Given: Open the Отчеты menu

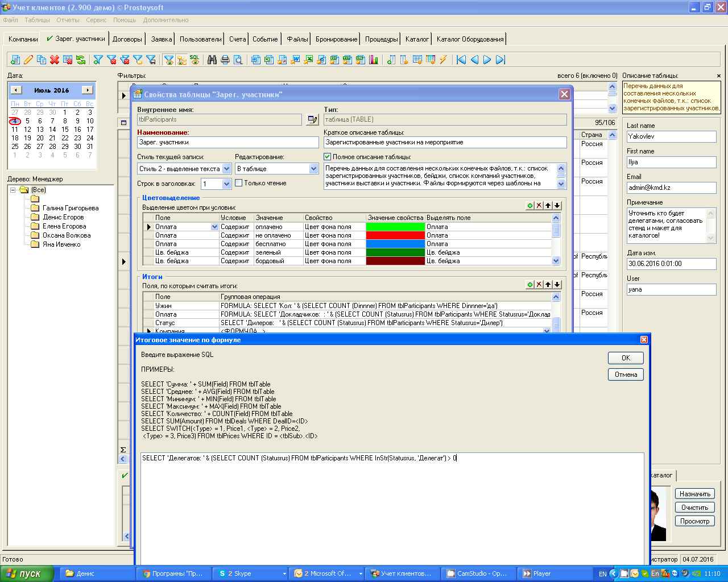Looking at the screenshot, I should tap(68, 20).
